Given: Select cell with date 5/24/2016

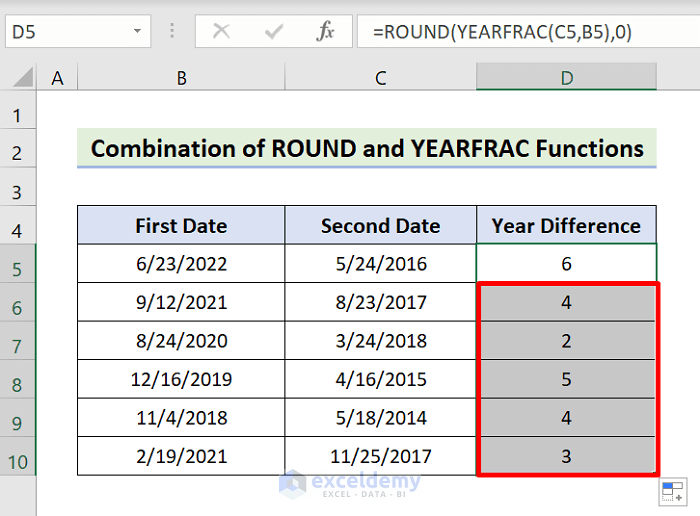Looking at the screenshot, I should (380, 263).
